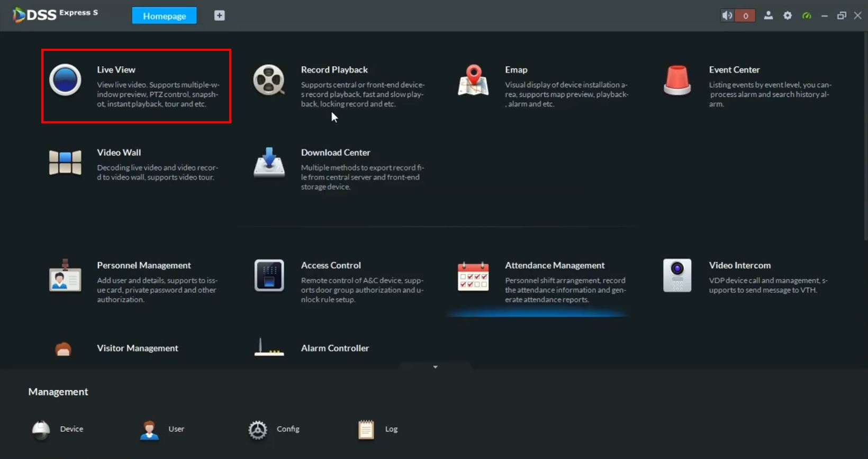Open the settings gear in title bar
The width and height of the screenshot is (868, 459).
click(788, 15)
